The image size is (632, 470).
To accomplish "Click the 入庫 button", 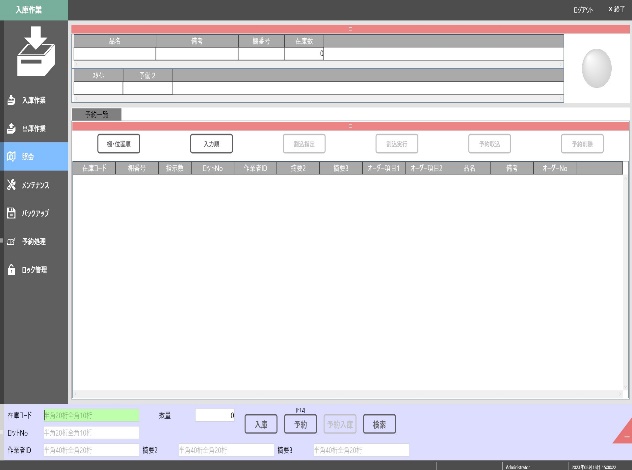I will click(261, 424).
